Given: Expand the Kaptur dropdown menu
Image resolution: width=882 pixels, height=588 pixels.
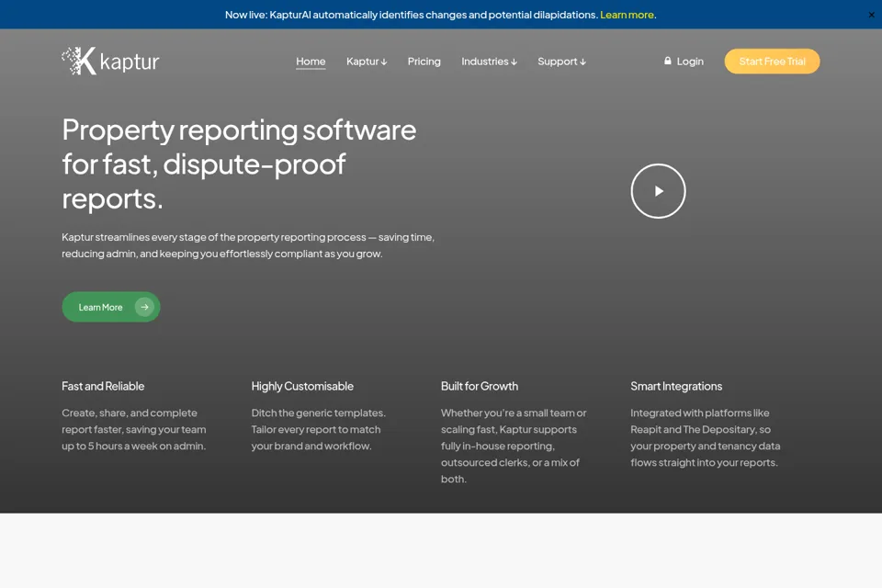Looking at the screenshot, I should click(x=367, y=62).
